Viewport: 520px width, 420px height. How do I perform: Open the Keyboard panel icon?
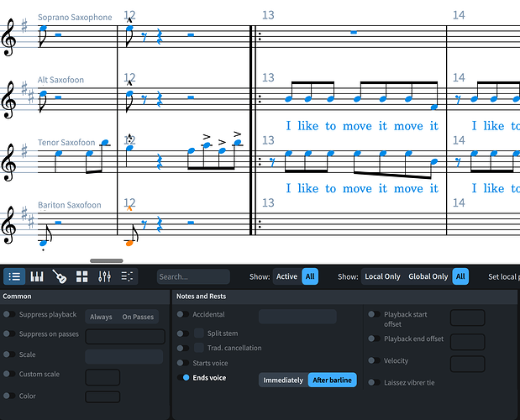click(x=37, y=276)
